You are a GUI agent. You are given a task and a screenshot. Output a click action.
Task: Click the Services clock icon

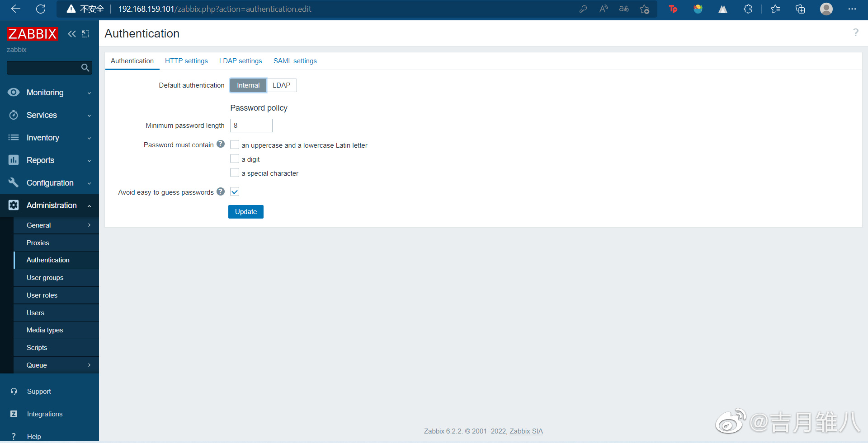[x=14, y=115]
